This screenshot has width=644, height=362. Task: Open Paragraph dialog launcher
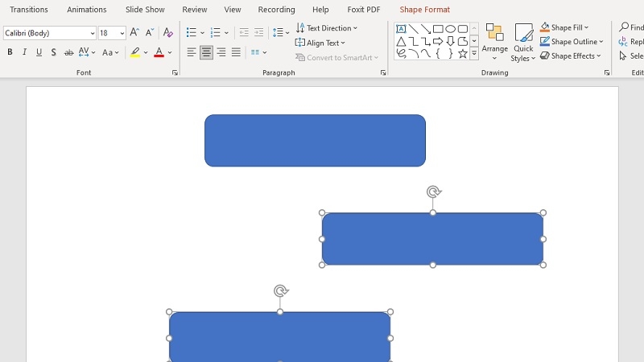tap(383, 72)
